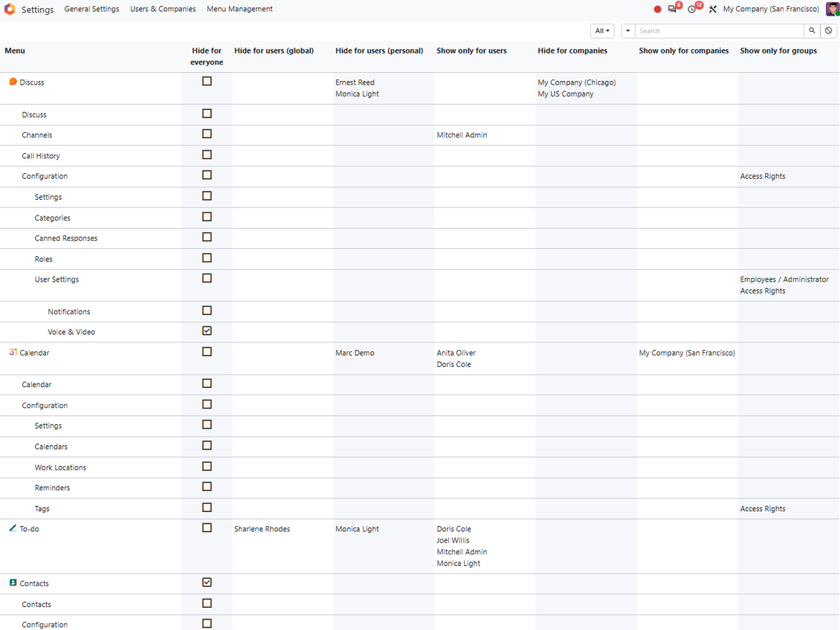Check Hide for everyone for Reminders
The image size is (840, 630).
click(x=207, y=487)
